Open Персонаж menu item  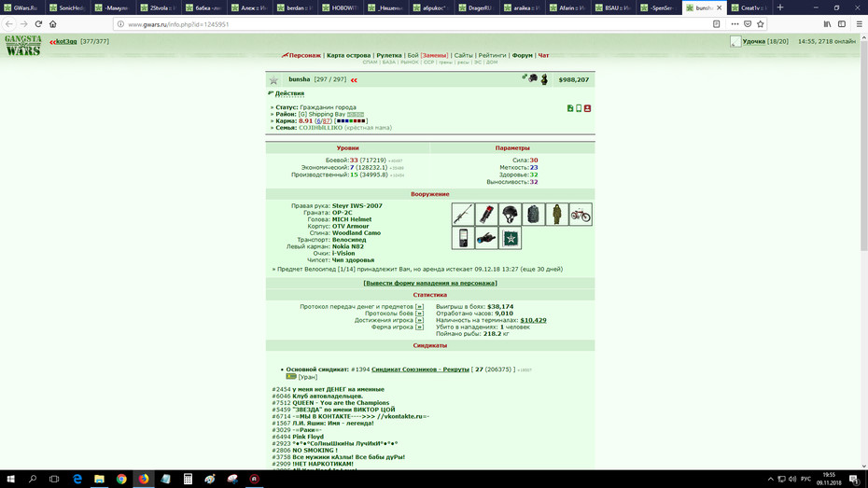(x=304, y=55)
